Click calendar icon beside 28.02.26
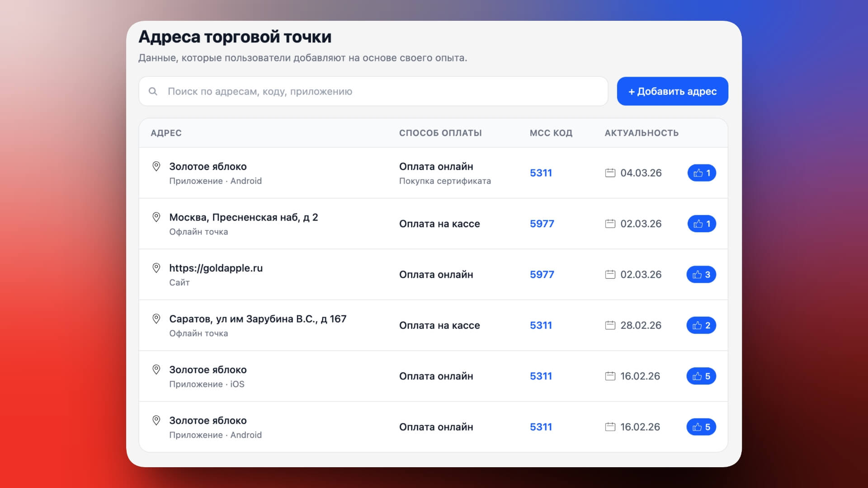Screen dimensions: 868x488 pyautogui.click(x=610, y=325)
